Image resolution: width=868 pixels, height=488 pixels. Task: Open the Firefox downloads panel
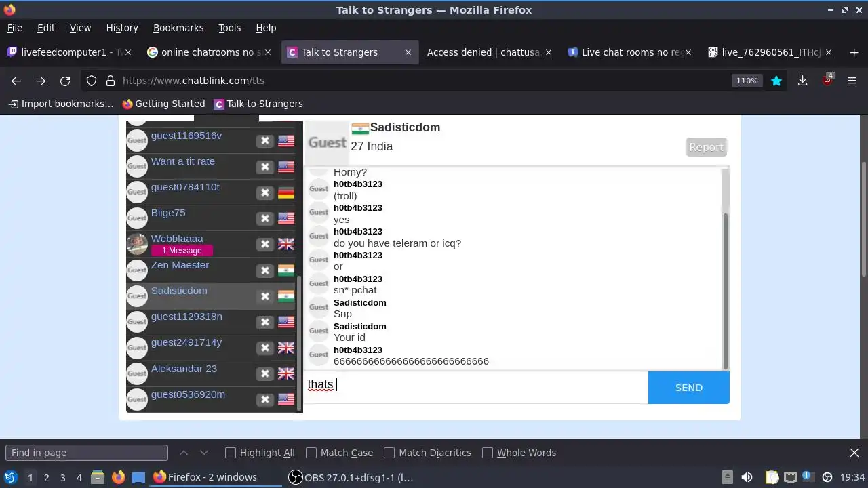(802, 81)
